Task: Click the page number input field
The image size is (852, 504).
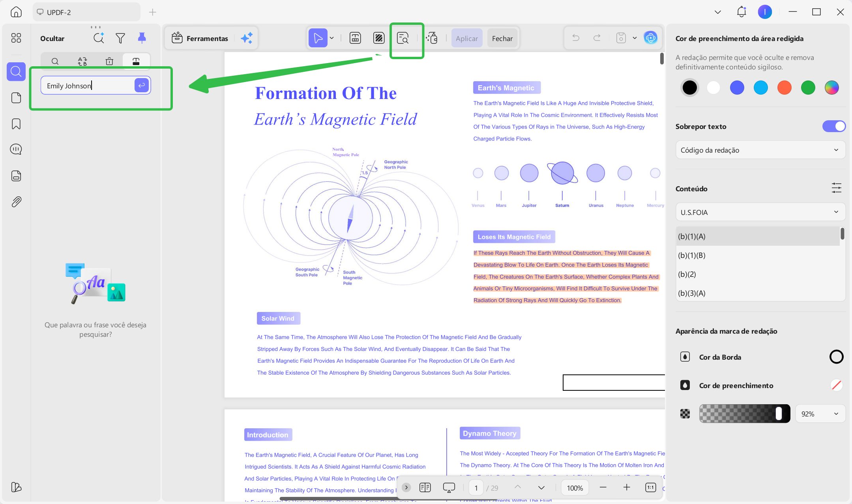Action: pos(476,488)
